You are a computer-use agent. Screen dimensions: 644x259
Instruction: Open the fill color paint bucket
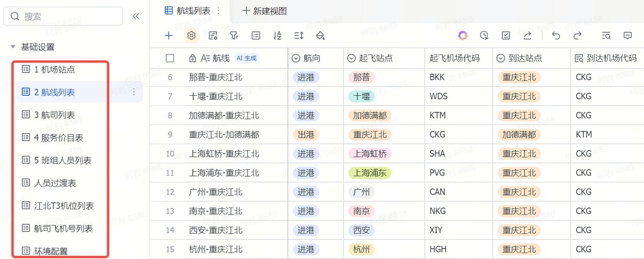coord(320,35)
